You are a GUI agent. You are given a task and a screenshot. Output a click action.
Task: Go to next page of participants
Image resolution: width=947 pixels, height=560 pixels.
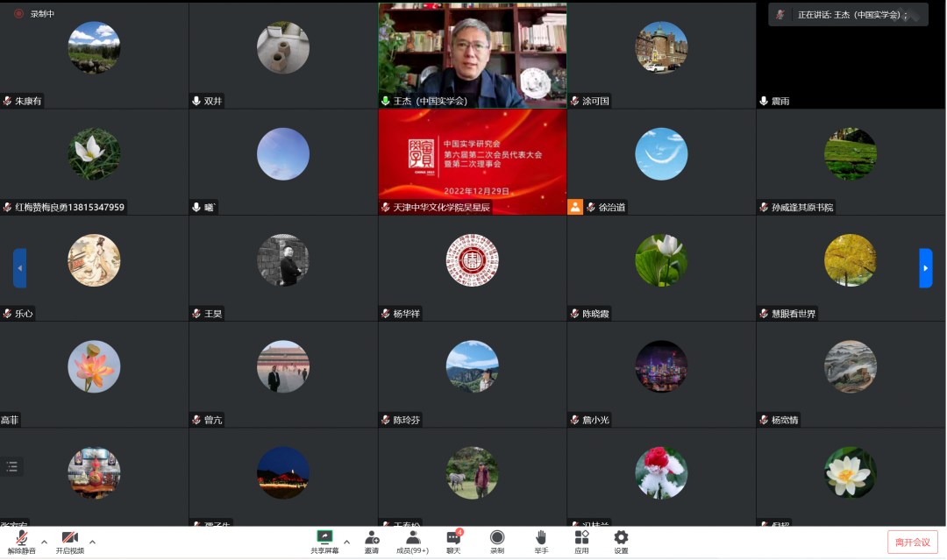[x=925, y=268]
